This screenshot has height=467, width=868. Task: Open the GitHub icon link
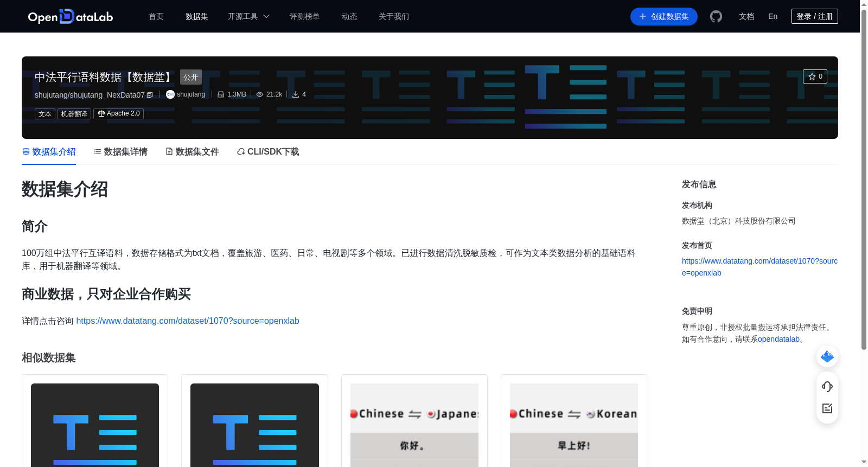pos(716,16)
